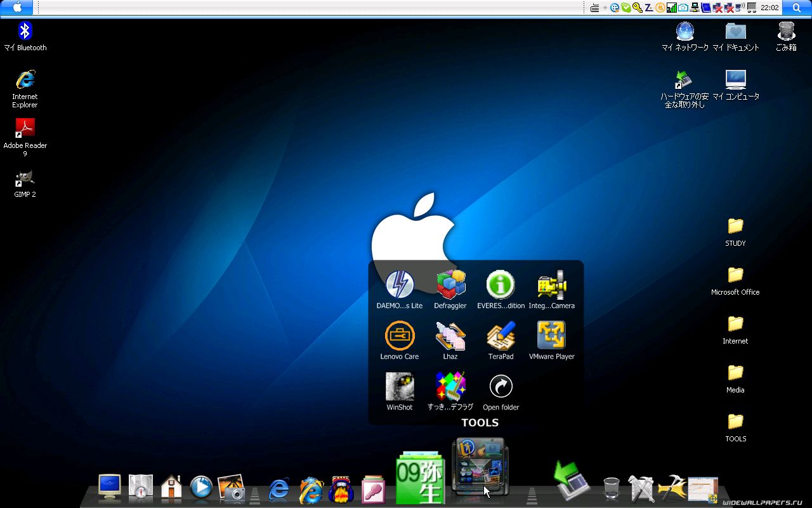Open the Apple menu in the top bar
The image size is (812, 508).
point(17,8)
